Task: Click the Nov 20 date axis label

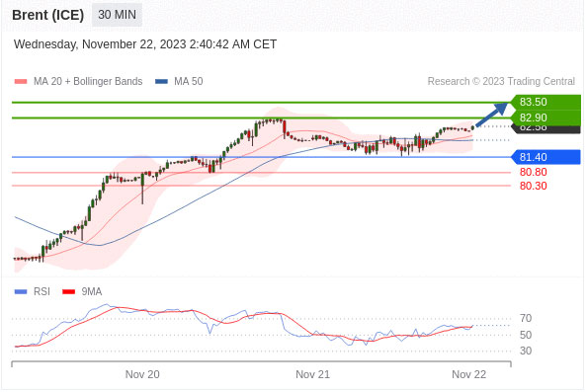Action: point(142,374)
